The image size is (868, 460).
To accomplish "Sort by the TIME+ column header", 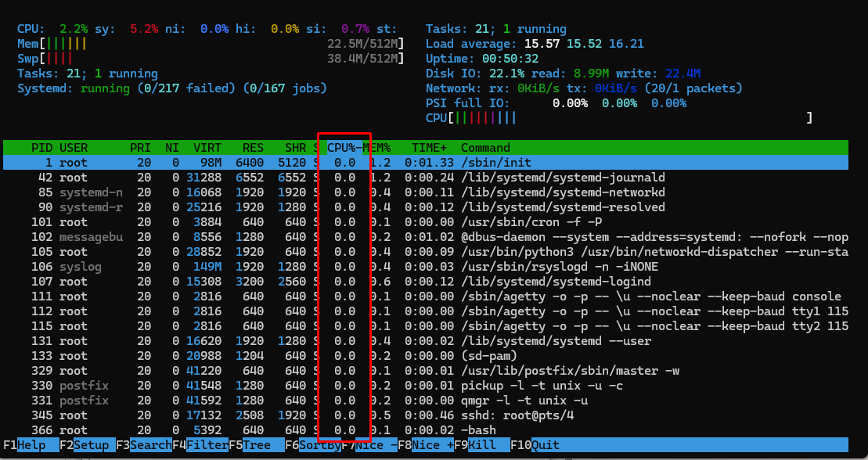I will point(430,148).
